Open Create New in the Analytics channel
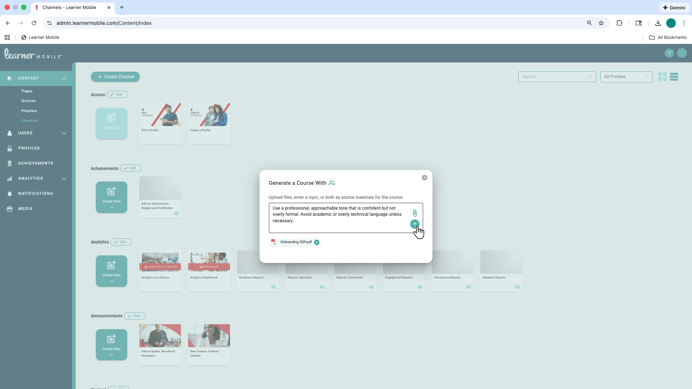 [x=111, y=271]
